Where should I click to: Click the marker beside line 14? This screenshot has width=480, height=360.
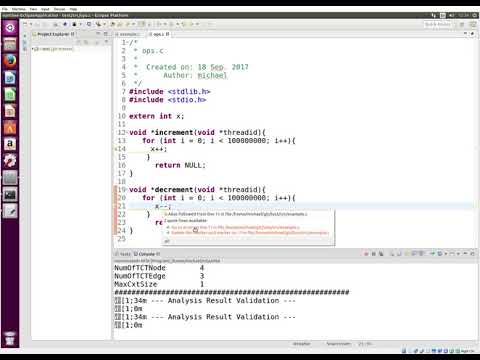[x=116, y=149]
